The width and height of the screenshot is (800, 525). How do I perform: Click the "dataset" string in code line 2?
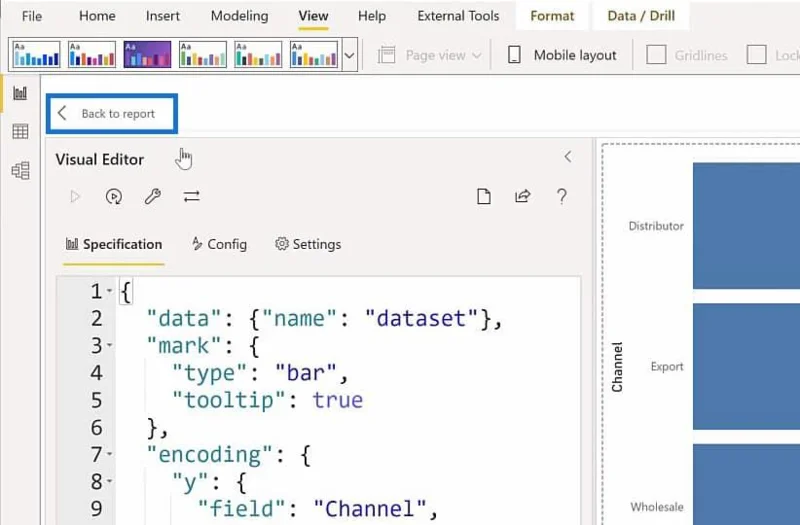pyautogui.click(x=422, y=318)
